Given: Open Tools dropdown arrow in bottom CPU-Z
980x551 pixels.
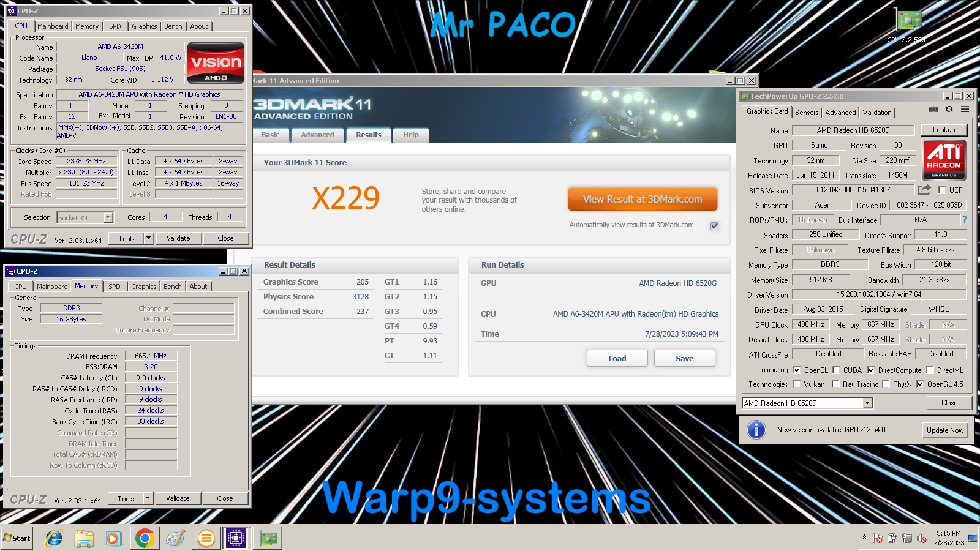Looking at the screenshot, I should point(148,498).
